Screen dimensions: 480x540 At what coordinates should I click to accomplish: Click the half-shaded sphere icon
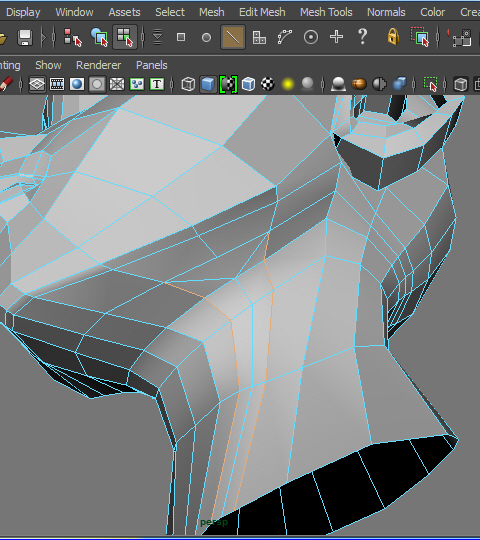(x=379, y=84)
